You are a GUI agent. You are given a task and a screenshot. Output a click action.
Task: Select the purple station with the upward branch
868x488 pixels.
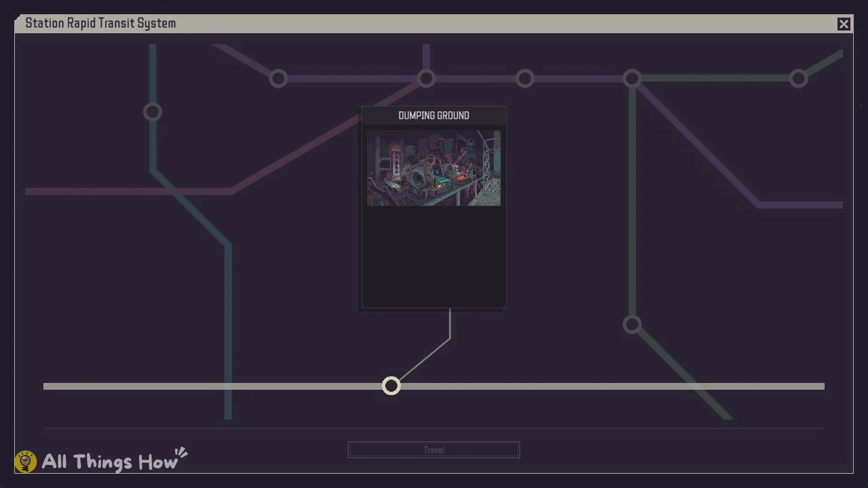pos(426,79)
